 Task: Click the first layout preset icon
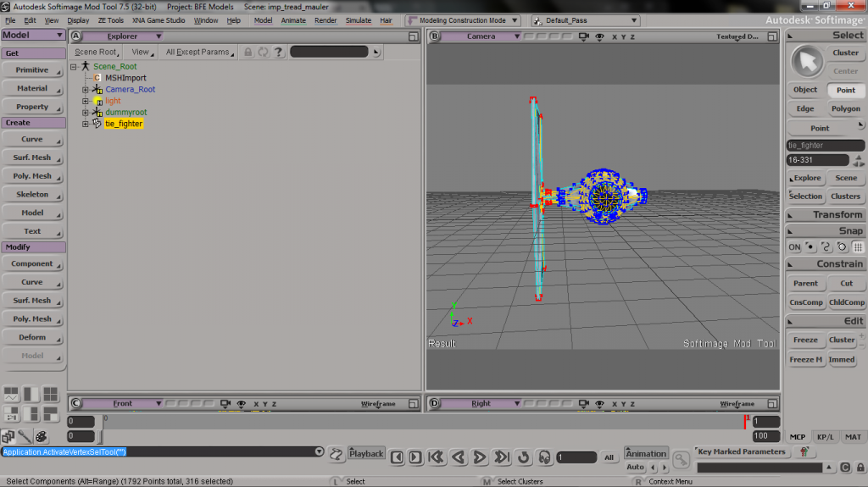(x=11, y=394)
